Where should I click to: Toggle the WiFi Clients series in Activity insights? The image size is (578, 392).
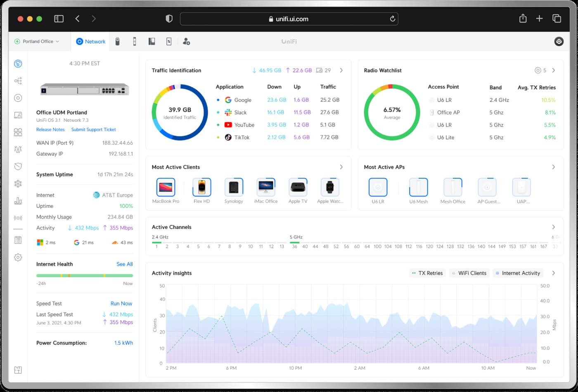tap(469, 273)
